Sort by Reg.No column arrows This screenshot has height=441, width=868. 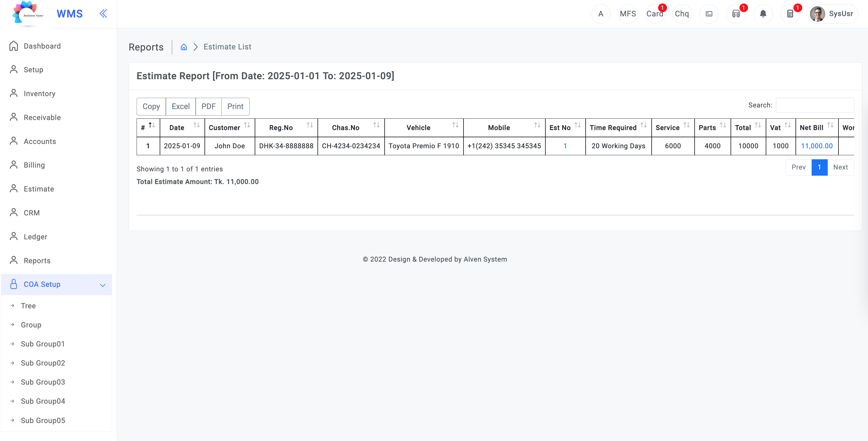(x=310, y=125)
